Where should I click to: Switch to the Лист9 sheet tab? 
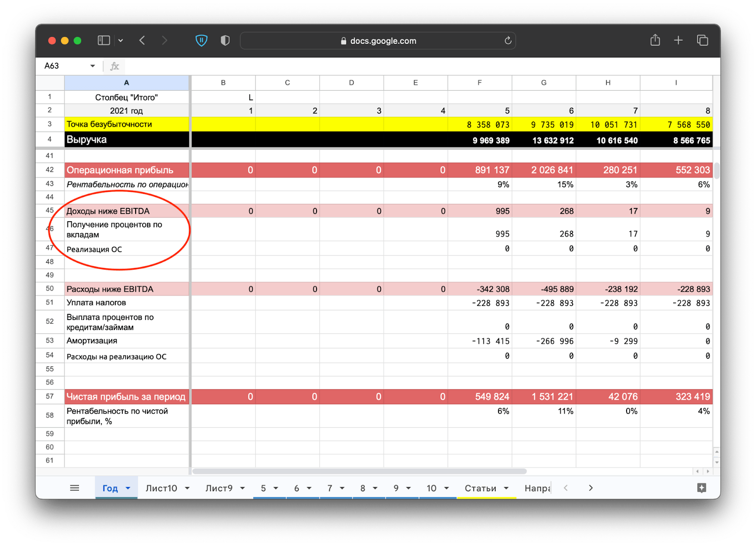pyautogui.click(x=219, y=488)
